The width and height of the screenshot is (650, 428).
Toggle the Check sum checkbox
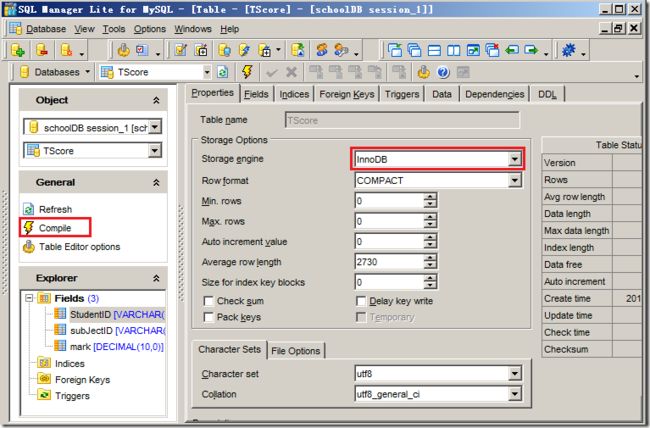pos(209,301)
